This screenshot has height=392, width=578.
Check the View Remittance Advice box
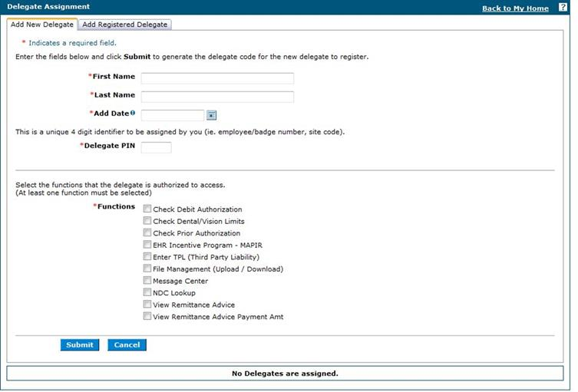[x=147, y=305]
